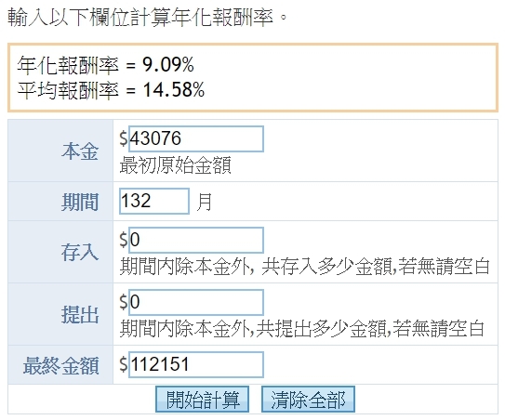Image resolution: width=505 pixels, height=420 pixels.
Task: Click the dollar sign before 最終金額 field
Action: click(x=124, y=364)
